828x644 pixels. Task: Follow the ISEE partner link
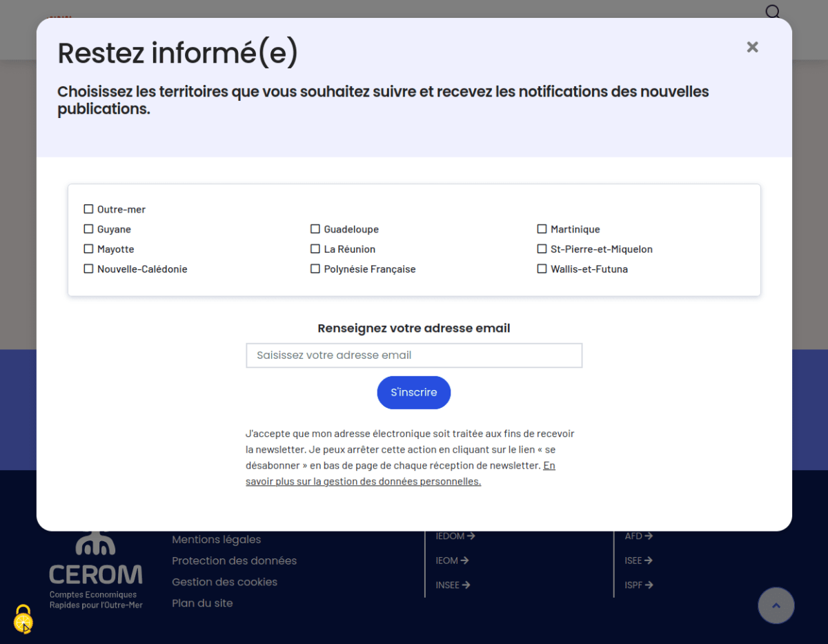(639, 560)
